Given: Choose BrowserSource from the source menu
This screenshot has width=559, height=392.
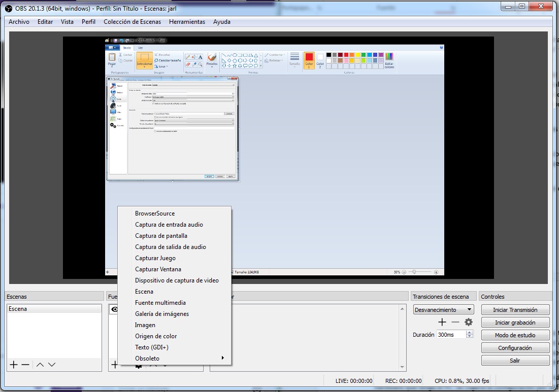Looking at the screenshot, I should (x=175, y=213).
